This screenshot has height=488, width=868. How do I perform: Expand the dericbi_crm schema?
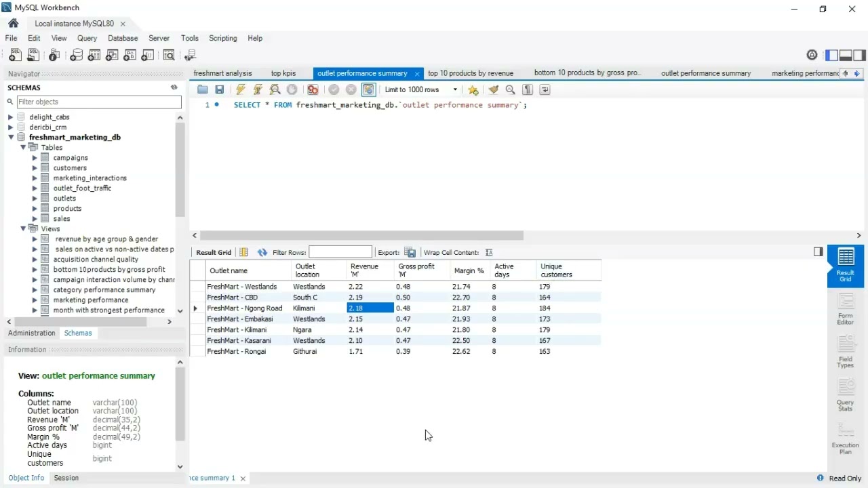click(11, 127)
